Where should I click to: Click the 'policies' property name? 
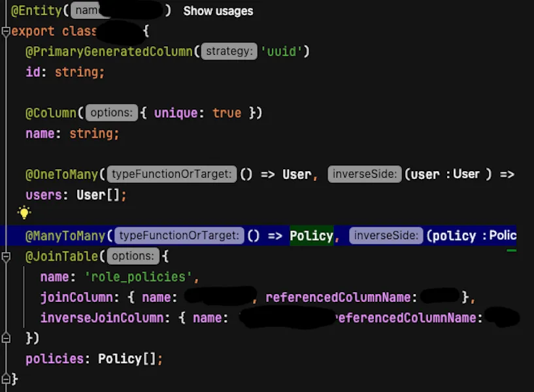click(50, 359)
